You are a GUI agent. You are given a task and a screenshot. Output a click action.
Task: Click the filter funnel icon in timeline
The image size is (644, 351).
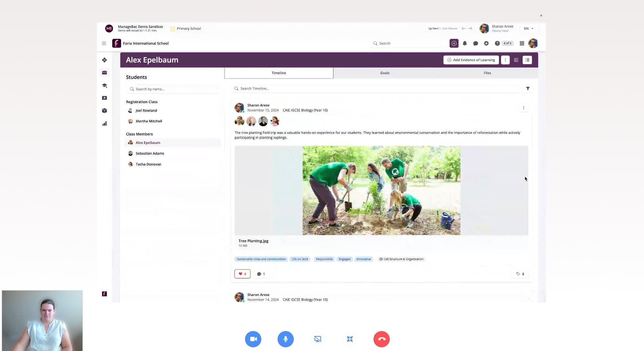528,89
